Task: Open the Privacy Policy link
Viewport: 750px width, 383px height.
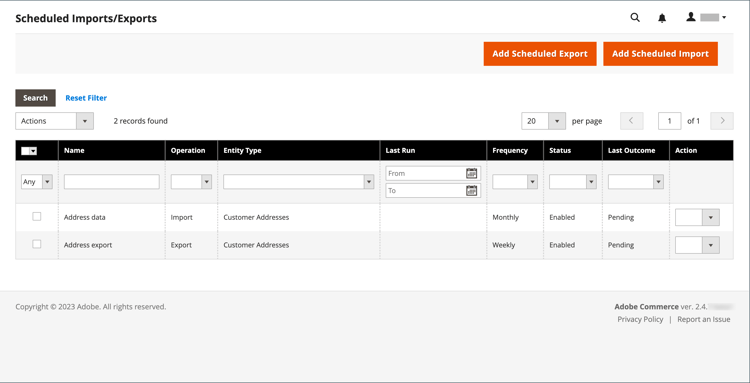Action: 640,319
